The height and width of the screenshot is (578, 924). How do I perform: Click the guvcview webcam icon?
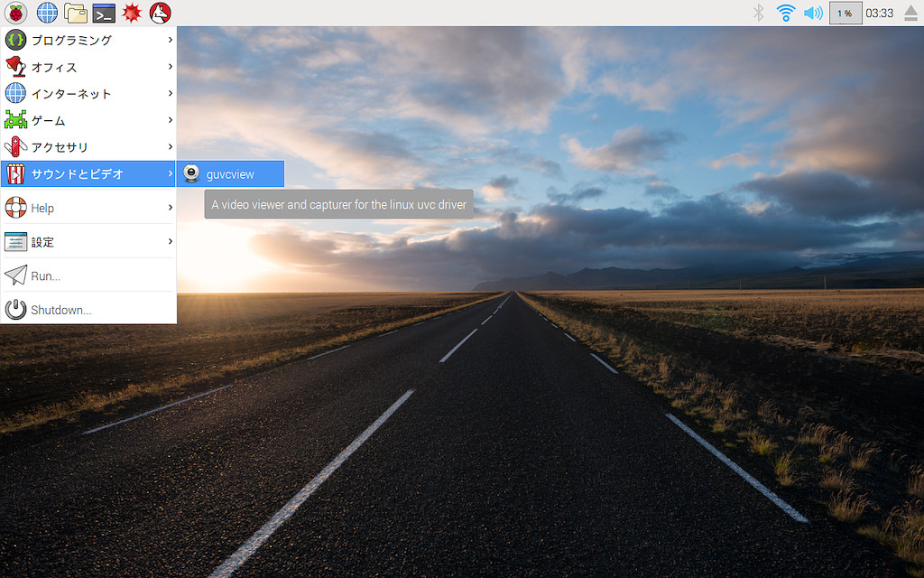[191, 174]
